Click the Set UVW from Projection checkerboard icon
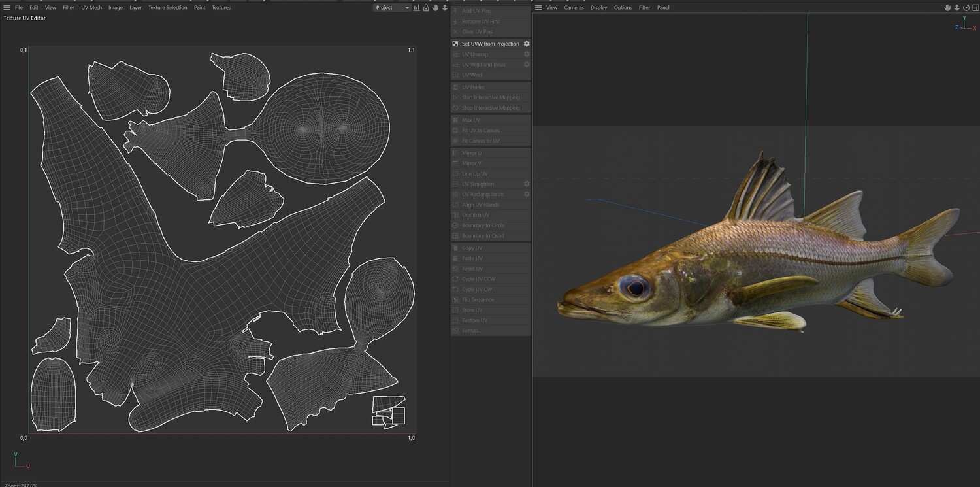This screenshot has height=487, width=980. [x=455, y=44]
